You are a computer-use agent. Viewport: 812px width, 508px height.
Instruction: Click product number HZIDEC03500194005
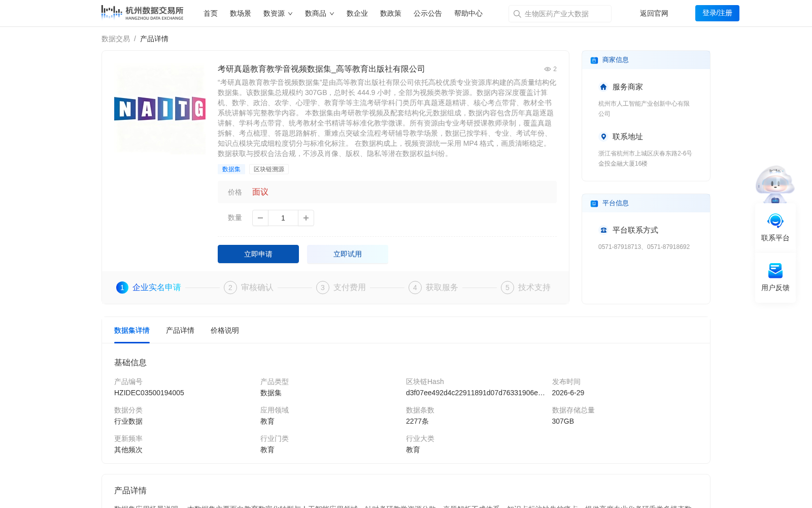[x=149, y=393]
